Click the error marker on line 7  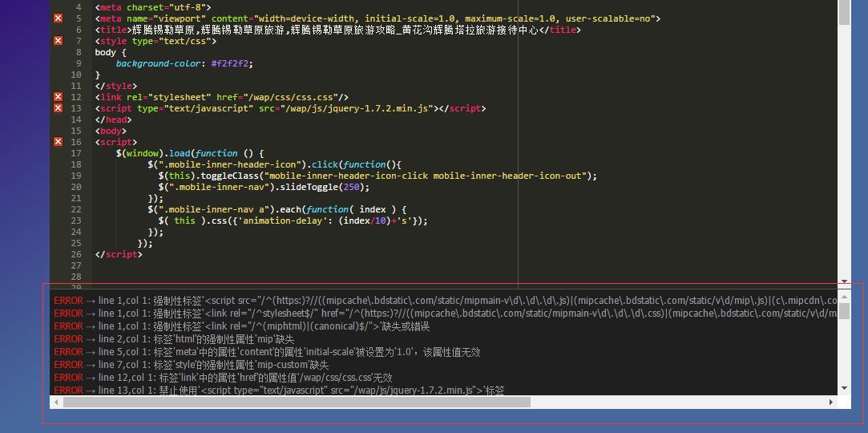pyautogui.click(x=58, y=41)
